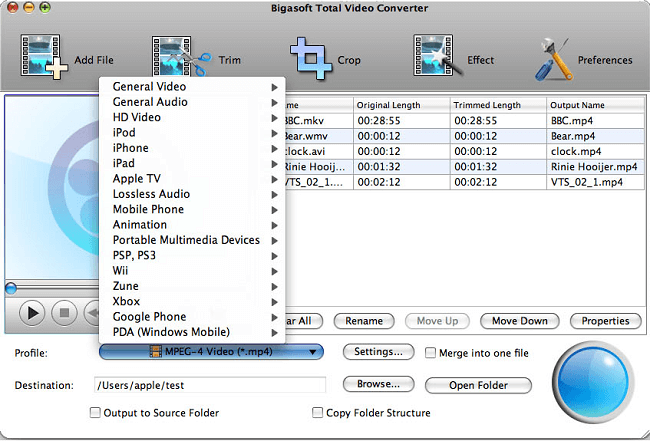Click trimmed length 00:02:12 cell
650x441 pixels.
click(x=498, y=182)
